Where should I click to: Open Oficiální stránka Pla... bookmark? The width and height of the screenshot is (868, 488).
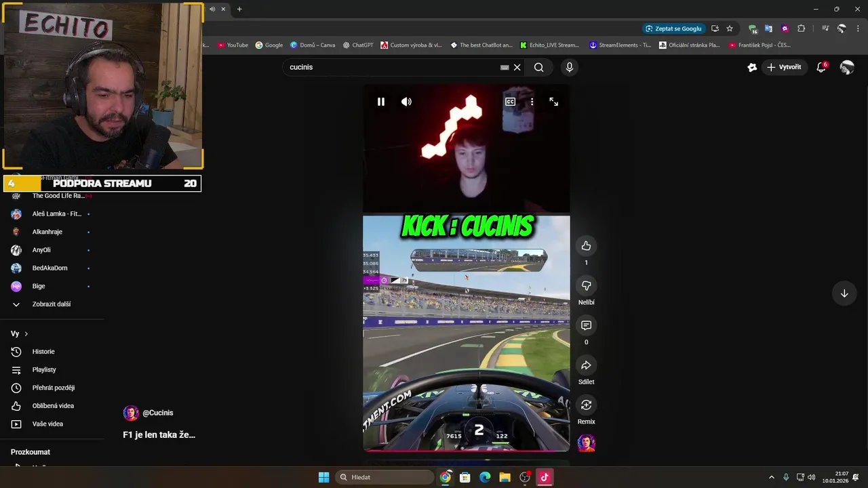[690, 45]
